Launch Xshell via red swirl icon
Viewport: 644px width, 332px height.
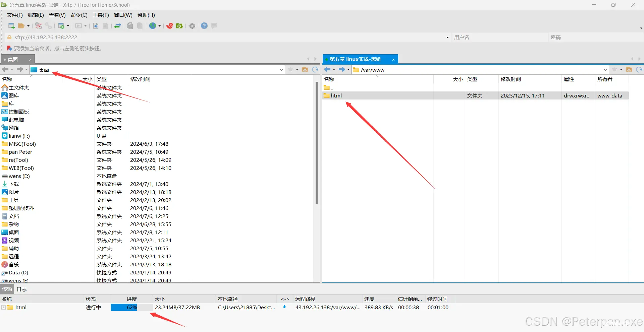tap(170, 26)
